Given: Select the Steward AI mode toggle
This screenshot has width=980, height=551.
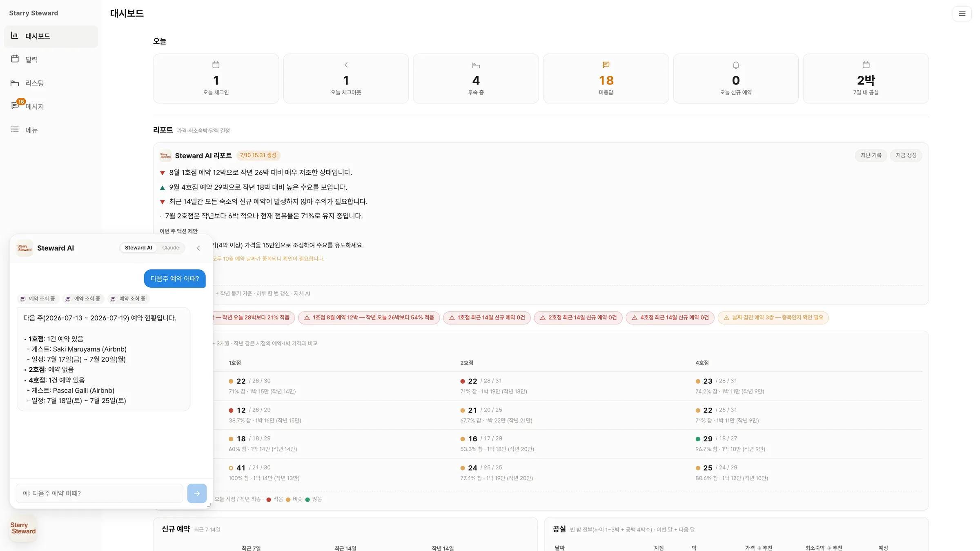Looking at the screenshot, I should click(x=138, y=248).
